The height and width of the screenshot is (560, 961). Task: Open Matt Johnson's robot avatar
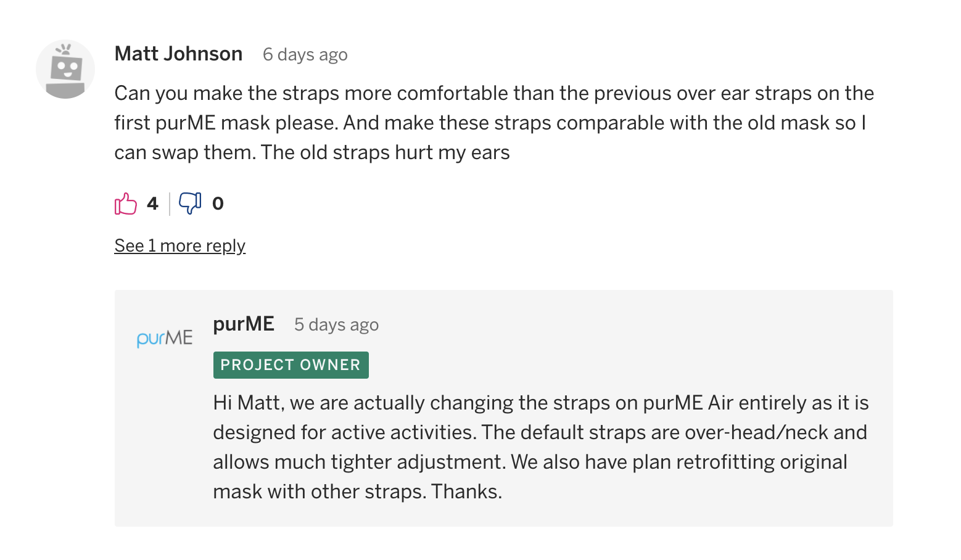coord(65,69)
